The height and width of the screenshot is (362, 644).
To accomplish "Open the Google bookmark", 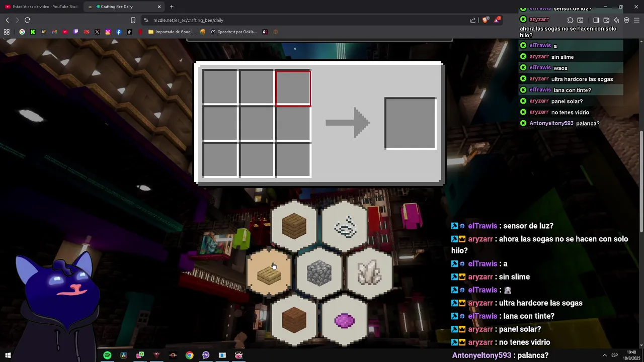I will pyautogui.click(x=22, y=32).
